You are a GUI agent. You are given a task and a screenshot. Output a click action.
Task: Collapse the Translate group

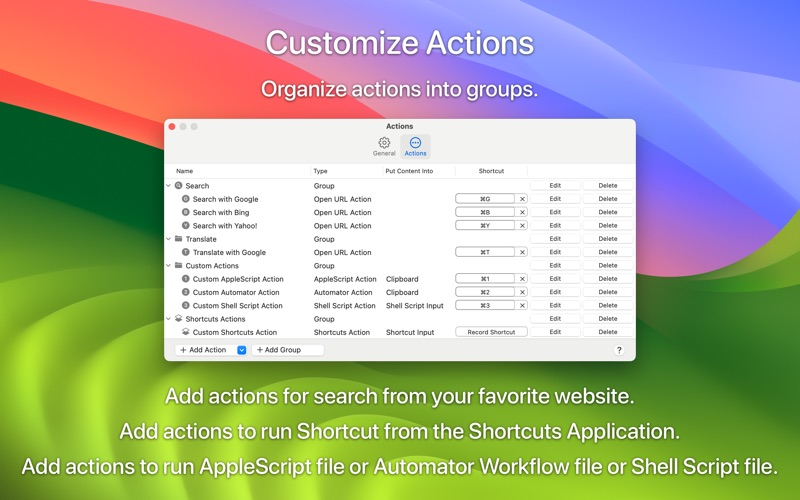point(168,239)
